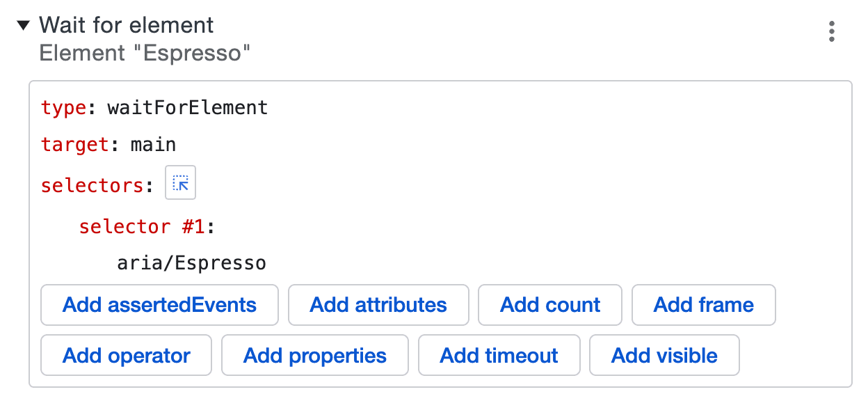Edit the aria/Espresso selector text
The height and width of the screenshot is (401, 868).
click(193, 262)
